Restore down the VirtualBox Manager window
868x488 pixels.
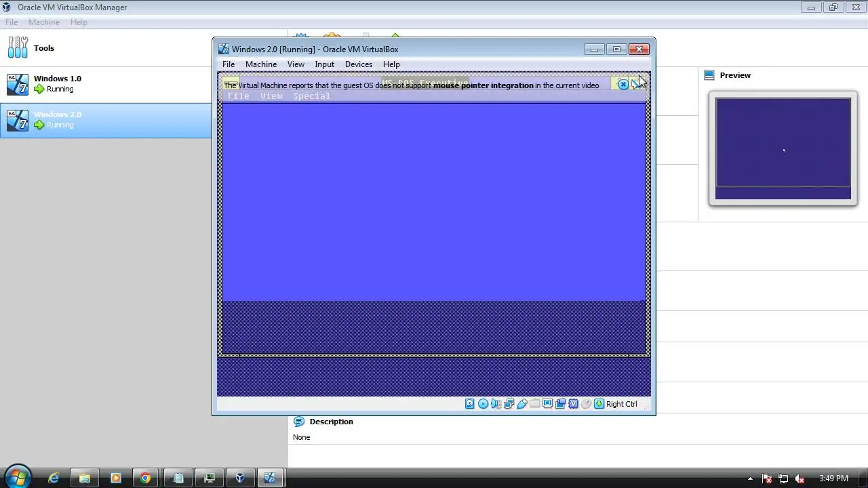tap(833, 7)
